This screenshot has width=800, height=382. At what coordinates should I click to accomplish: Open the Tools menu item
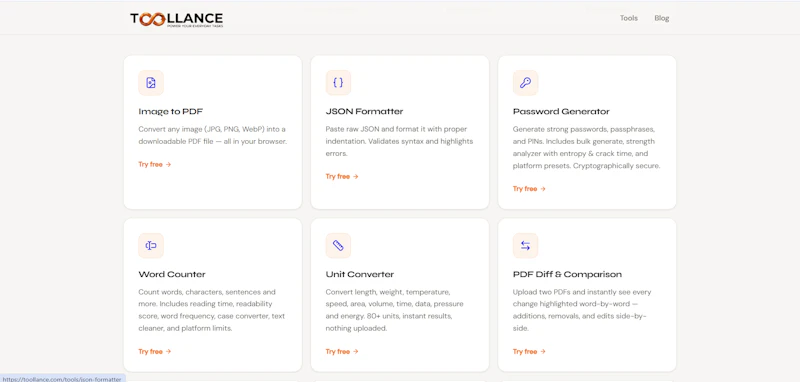point(629,18)
